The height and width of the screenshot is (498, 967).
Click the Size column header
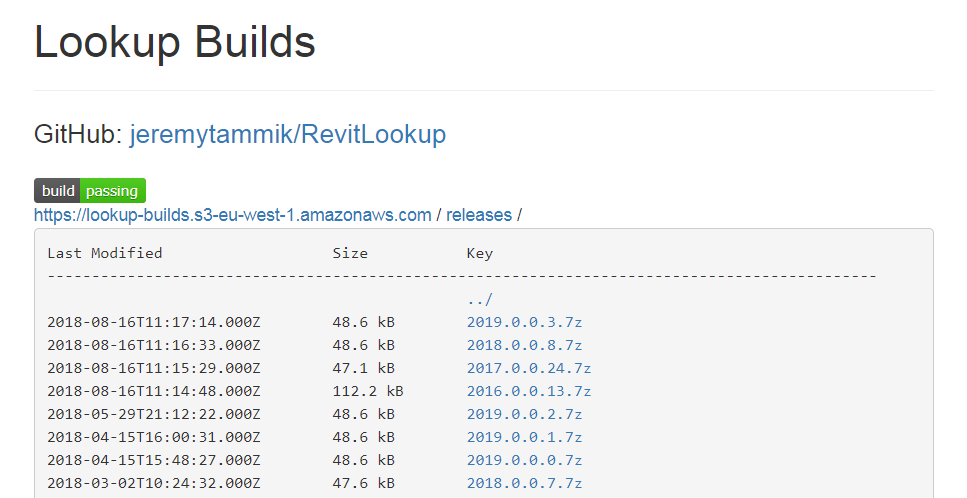tap(350, 253)
